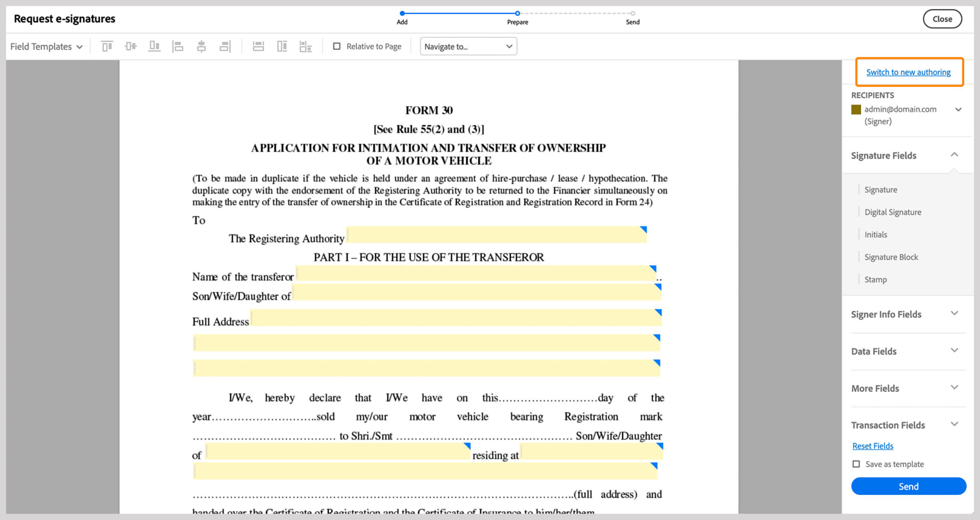
Task: Click the residing at form field
Action: coord(592,451)
